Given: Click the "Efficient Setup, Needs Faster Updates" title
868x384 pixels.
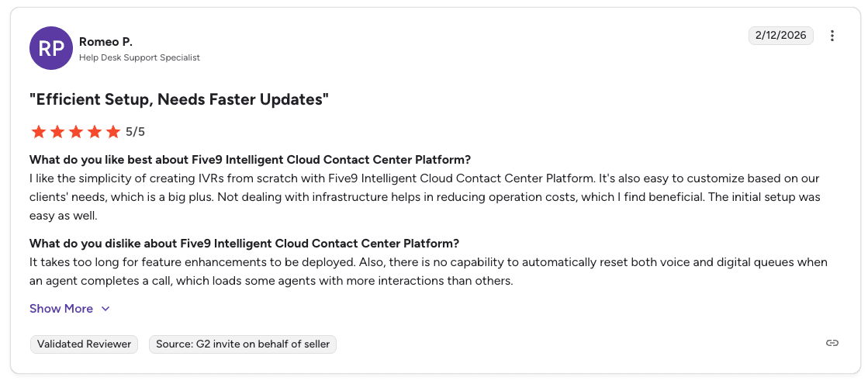Looking at the screenshot, I should (x=179, y=99).
